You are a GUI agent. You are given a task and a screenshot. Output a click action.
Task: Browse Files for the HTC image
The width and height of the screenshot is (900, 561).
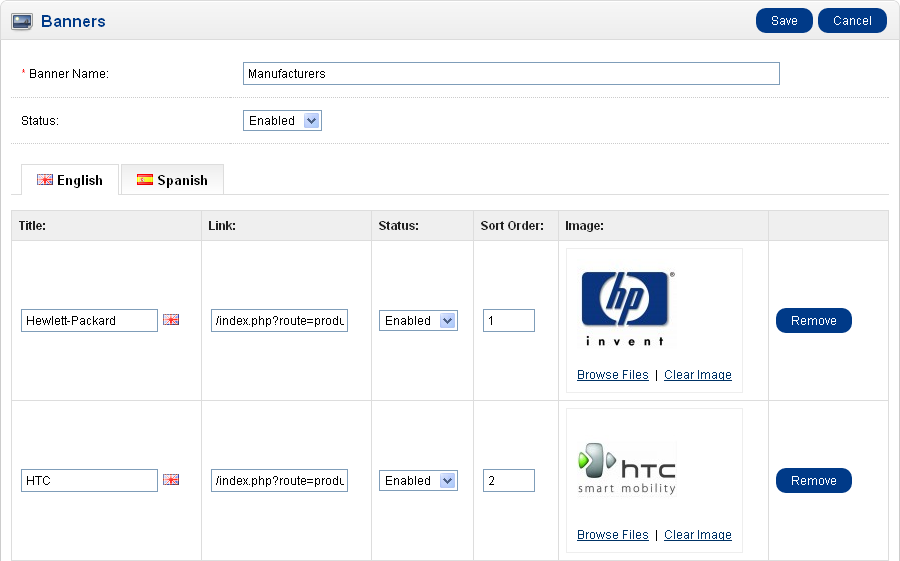coord(612,535)
